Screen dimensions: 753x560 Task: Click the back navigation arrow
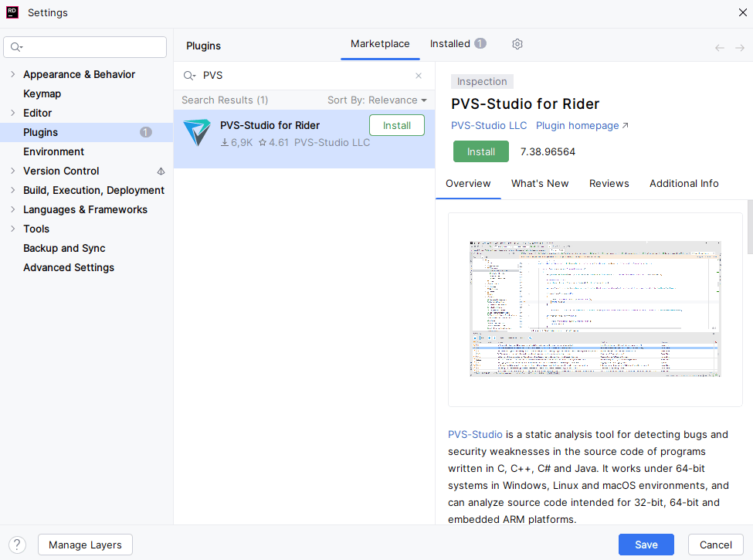tap(720, 48)
